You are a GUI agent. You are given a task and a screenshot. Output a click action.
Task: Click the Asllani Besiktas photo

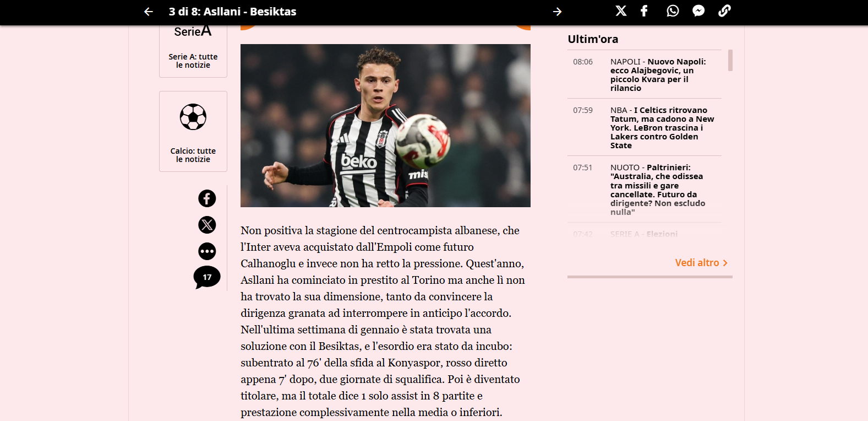(385, 126)
